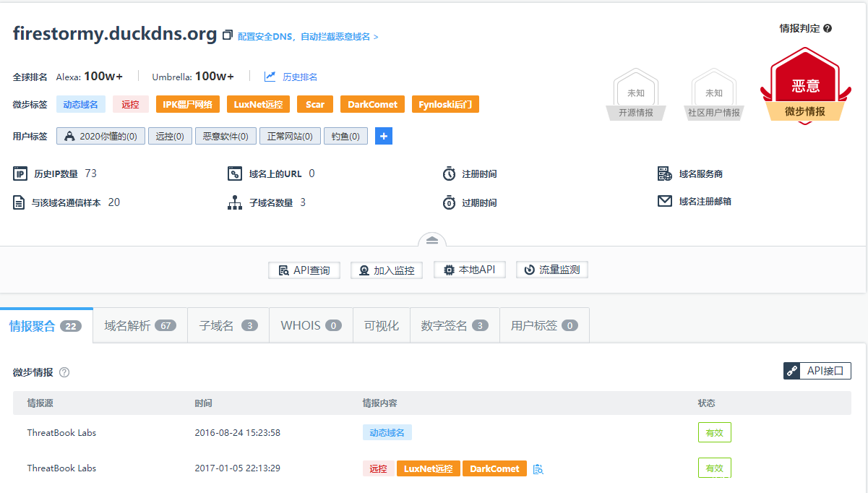Click the copy icon beside the domain name

[x=228, y=35]
